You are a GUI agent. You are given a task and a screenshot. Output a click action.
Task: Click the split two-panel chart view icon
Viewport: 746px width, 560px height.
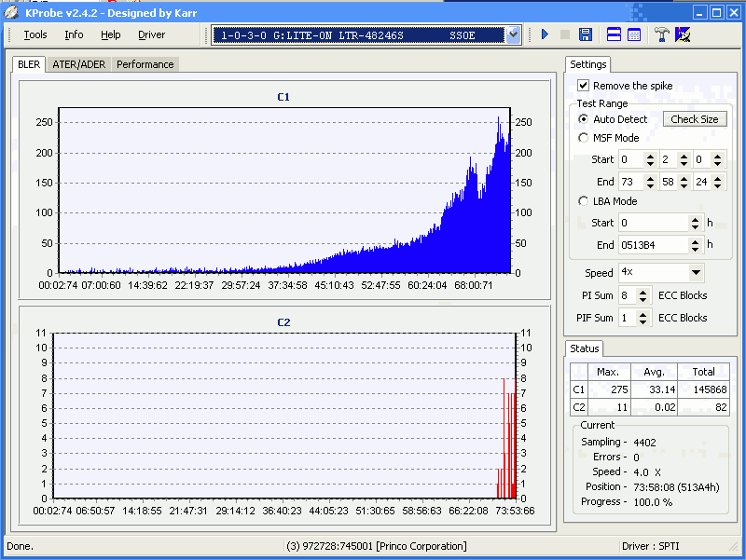click(614, 34)
